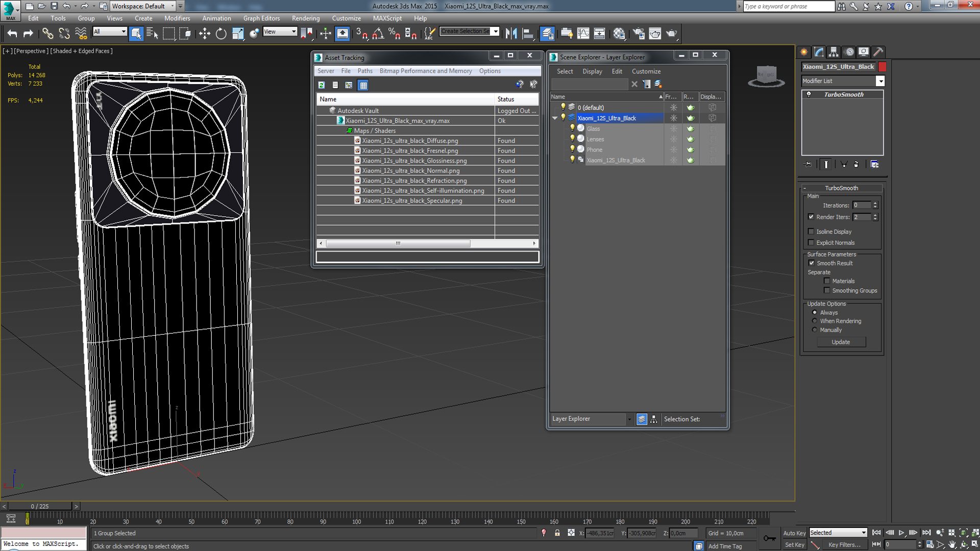Open the Hierarchy command panel

[x=834, y=52]
